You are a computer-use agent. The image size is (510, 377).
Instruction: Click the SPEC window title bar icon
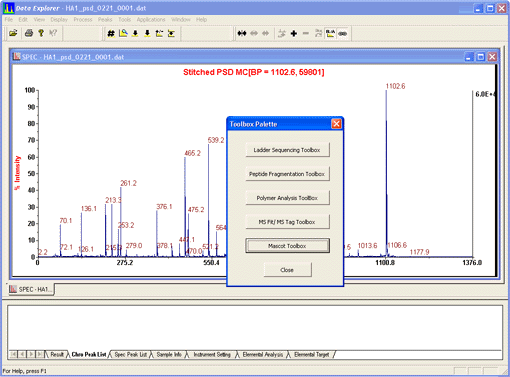[17, 57]
